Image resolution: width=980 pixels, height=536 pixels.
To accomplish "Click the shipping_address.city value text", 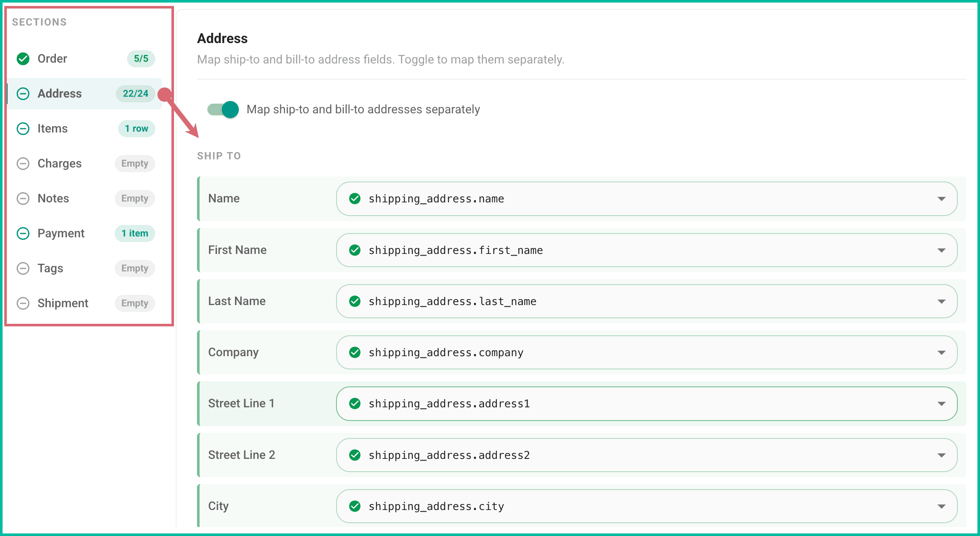I will pyautogui.click(x=436, y=506).
